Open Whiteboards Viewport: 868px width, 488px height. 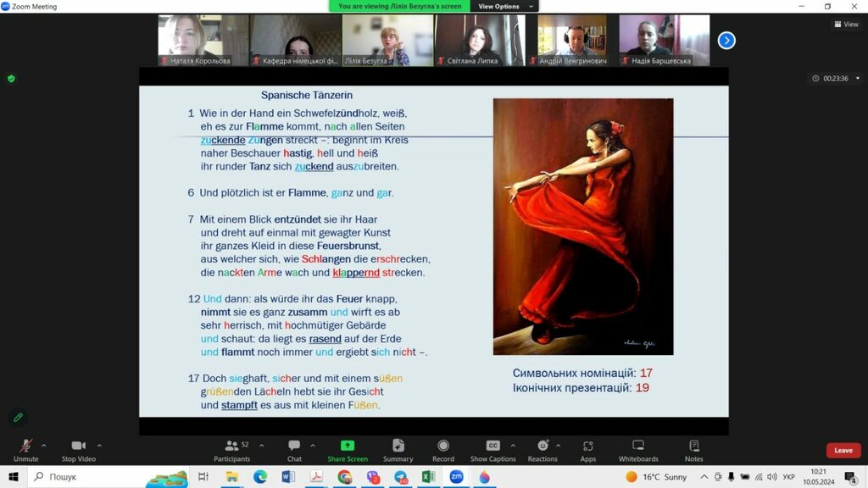[x=638, y=451]
